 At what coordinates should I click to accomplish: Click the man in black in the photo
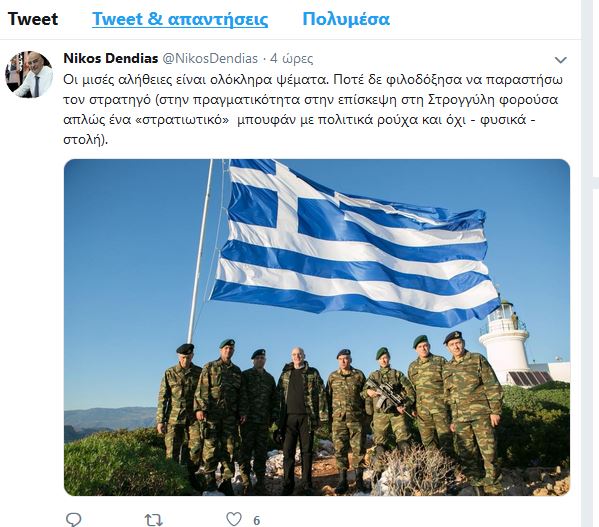point(298,416)
